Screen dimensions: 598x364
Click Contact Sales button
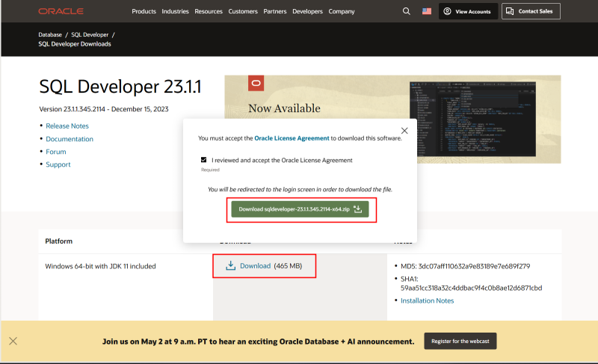531,11
